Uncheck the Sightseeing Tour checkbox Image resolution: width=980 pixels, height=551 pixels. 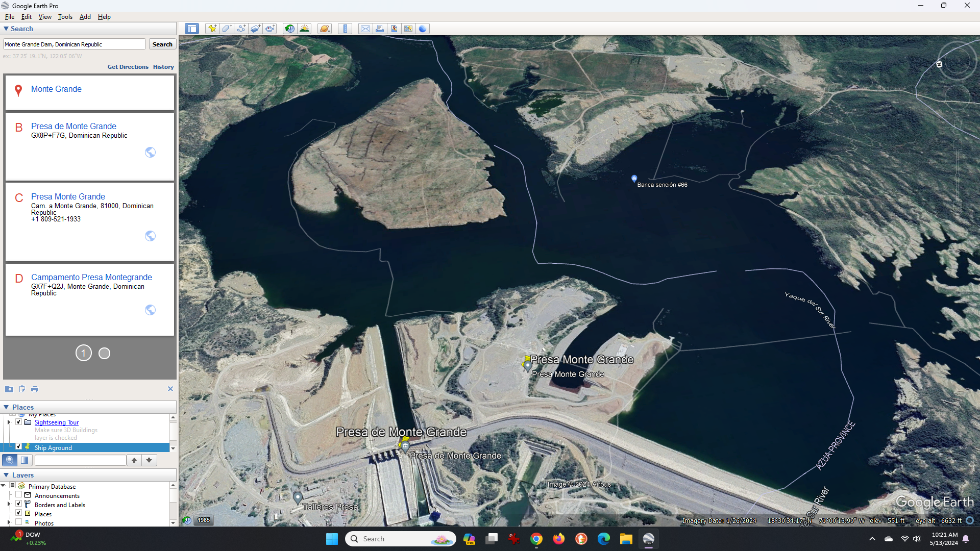[19, 422]
